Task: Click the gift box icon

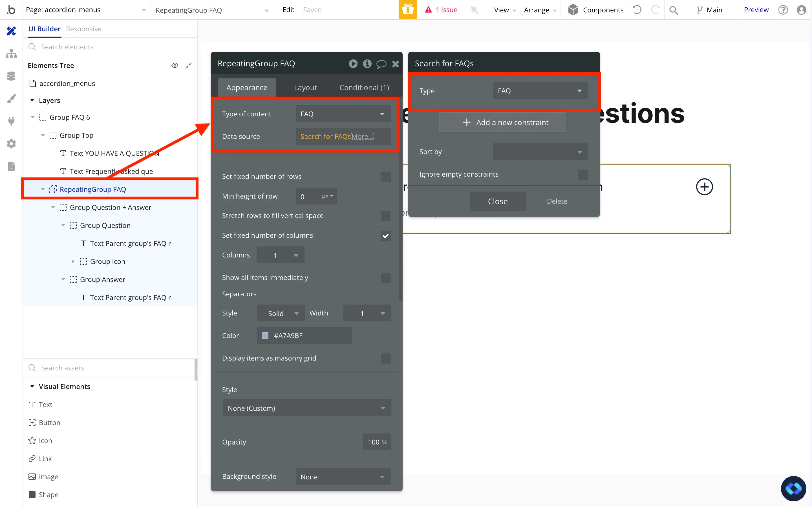Action: pyautogui.click(x=408, y=10)
